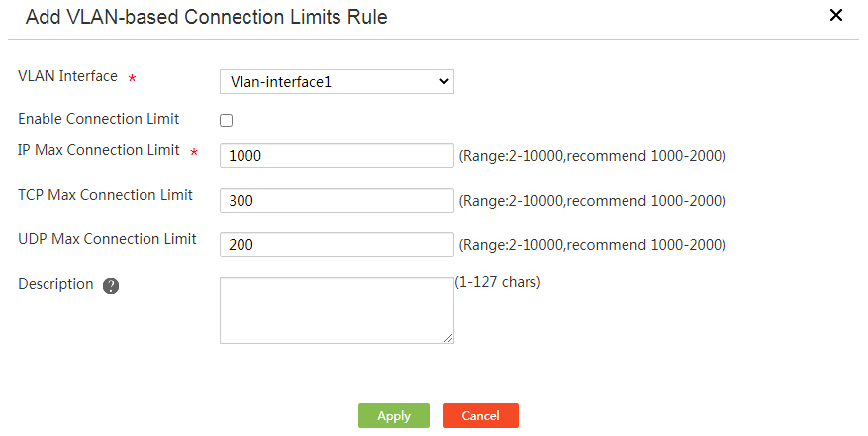Click the IP Max Connection Limit label
This screenshot has width=868, height=436.
(x=99, y=150)
